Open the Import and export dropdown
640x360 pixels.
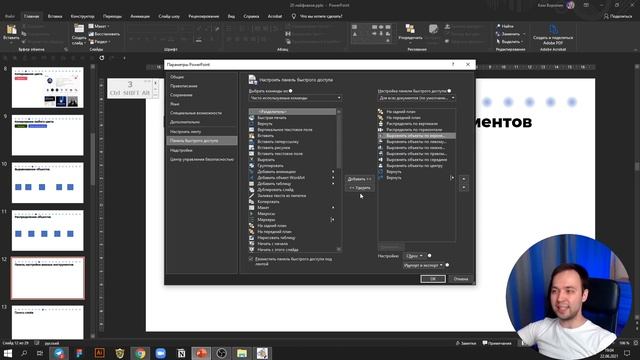click(x=423, y=265)
